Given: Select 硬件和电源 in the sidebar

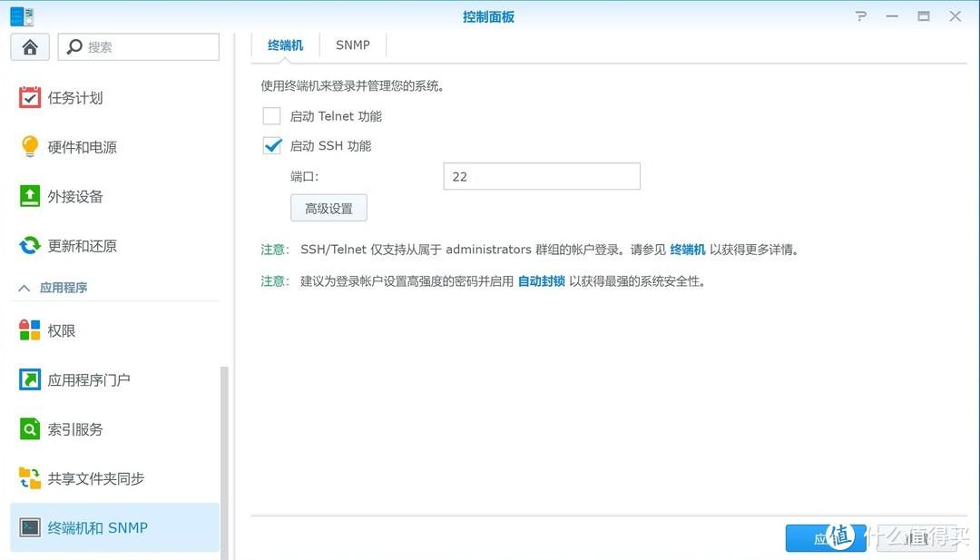Looking at the screenshot, I should click(82, 146).
